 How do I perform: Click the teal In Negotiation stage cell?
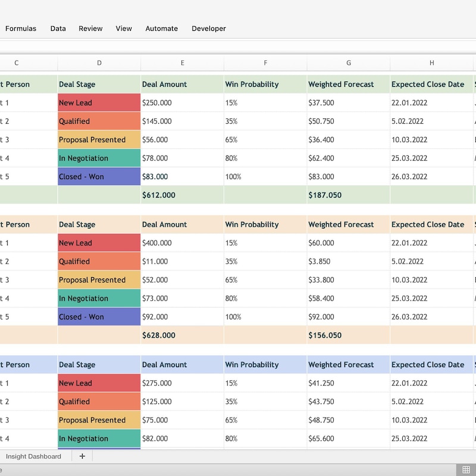(x=98, y=158)
